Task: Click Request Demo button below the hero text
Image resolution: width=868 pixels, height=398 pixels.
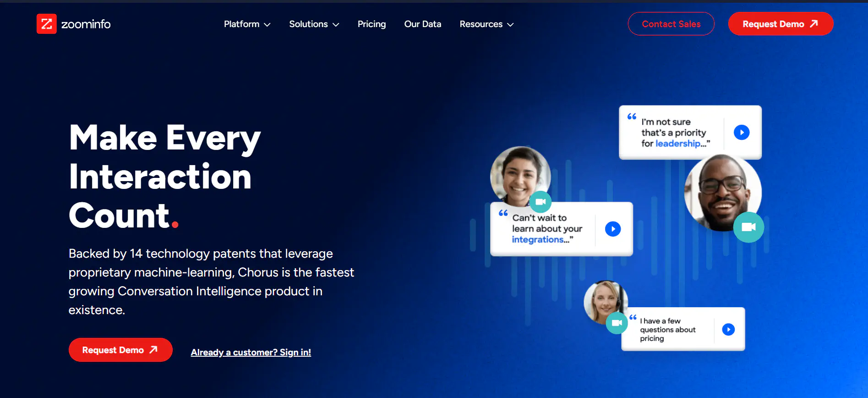Action: (120, 350)
